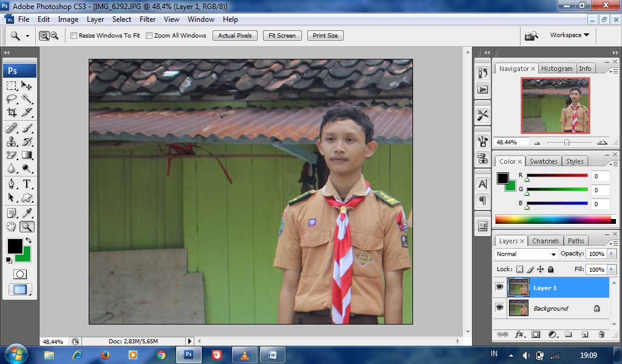Click the foreground color swatch
The width and height of the screenshot is (622, 364).
[15, 246]
